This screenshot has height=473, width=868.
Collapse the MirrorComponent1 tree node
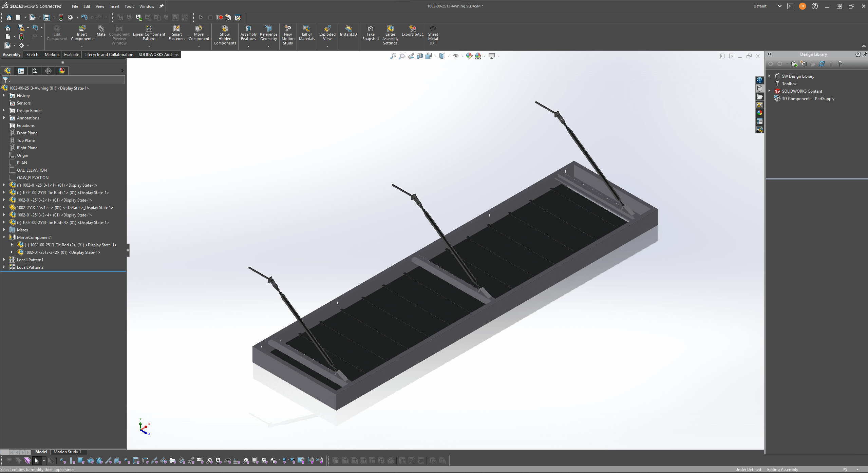[x=4, y=237]
